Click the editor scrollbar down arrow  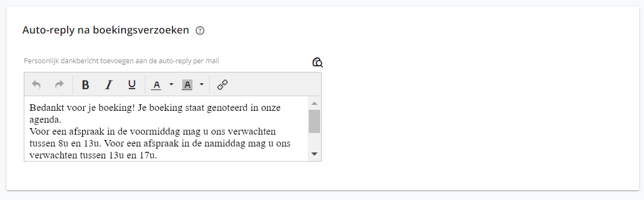315,154
